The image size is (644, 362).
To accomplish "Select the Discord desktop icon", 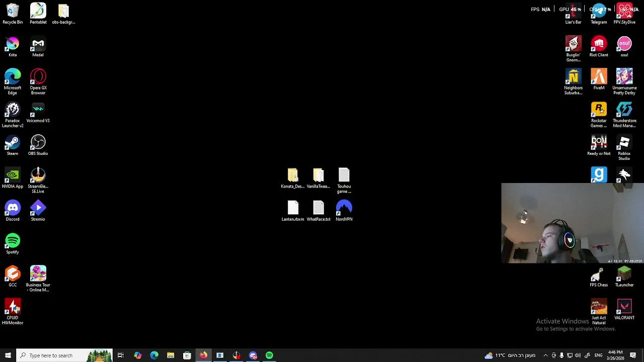I will (x=13, y=211).
